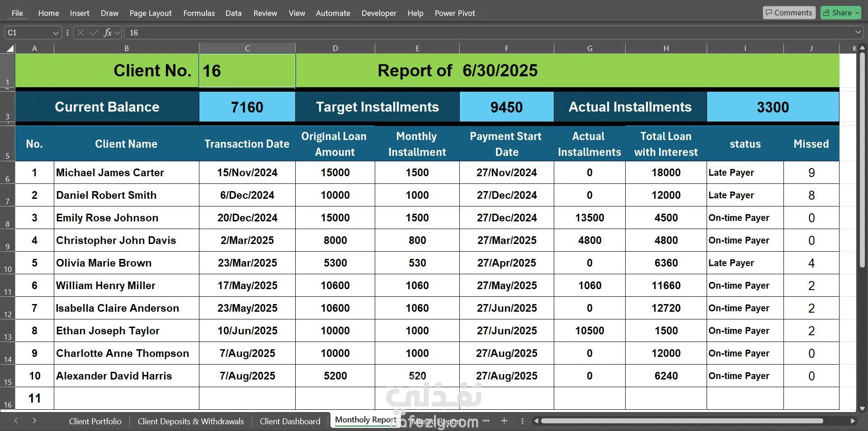This screenshot has width=868, height=431.
Task: Click transaction date 2/Mar/2025
Action: (247, 240)
